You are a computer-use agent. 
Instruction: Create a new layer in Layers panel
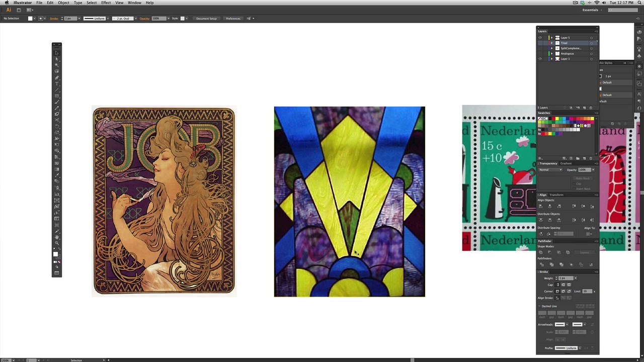coord(584,108)
